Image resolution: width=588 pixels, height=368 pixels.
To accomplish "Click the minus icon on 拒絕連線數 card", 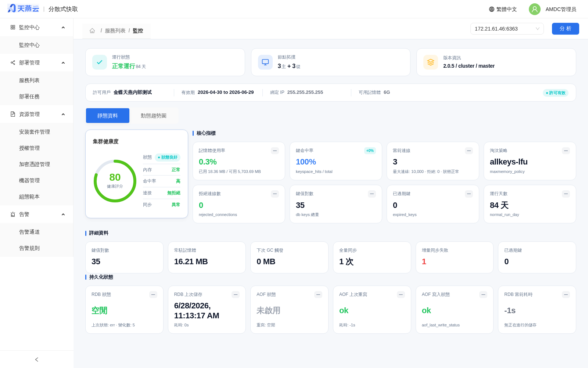I will click(x=275, y=194).
